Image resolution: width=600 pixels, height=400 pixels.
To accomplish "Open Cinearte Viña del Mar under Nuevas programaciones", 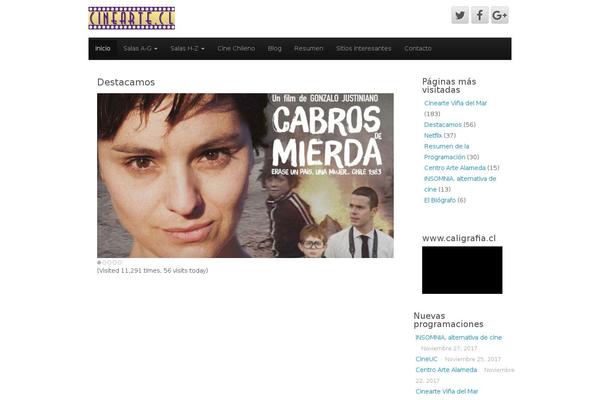I will click(x=447, y=391).
